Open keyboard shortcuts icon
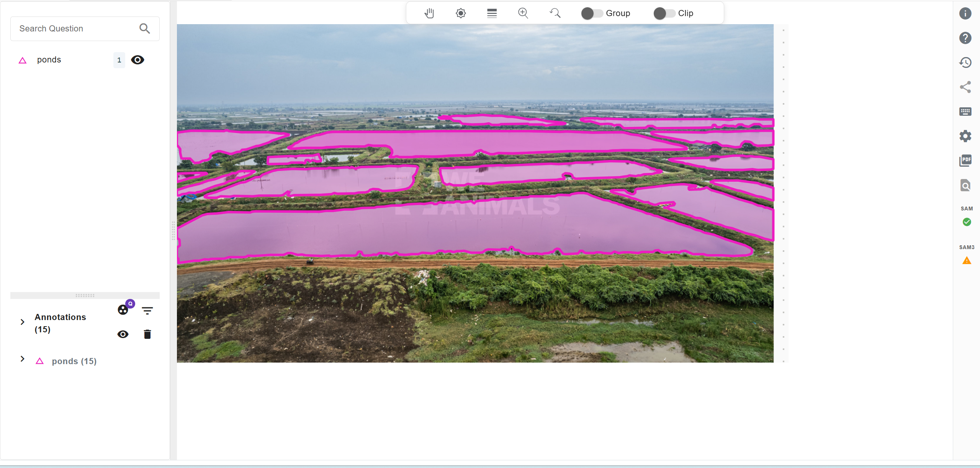The height and width of the screenshot is (468, 980). click(965, 112)
